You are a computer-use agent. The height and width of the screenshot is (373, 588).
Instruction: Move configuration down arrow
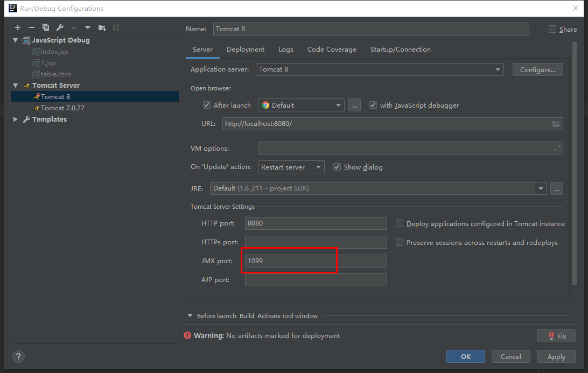(88, 27)
